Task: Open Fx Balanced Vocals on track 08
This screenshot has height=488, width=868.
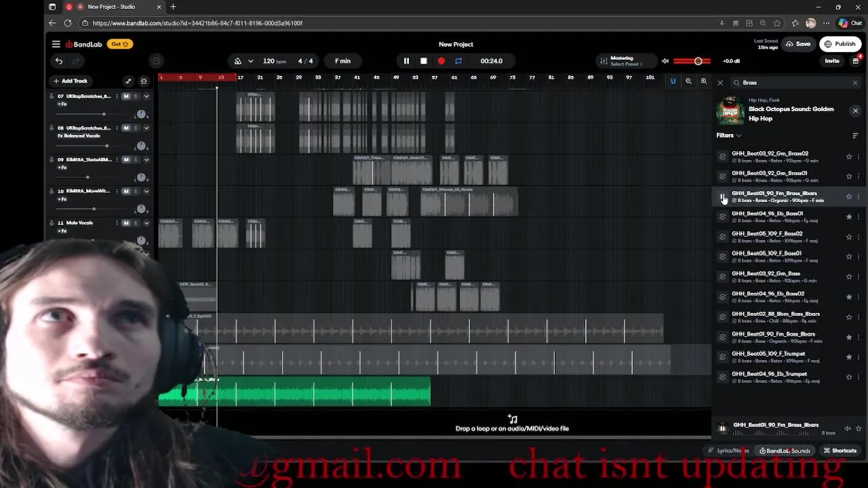Action: click(x=79, y=136)
